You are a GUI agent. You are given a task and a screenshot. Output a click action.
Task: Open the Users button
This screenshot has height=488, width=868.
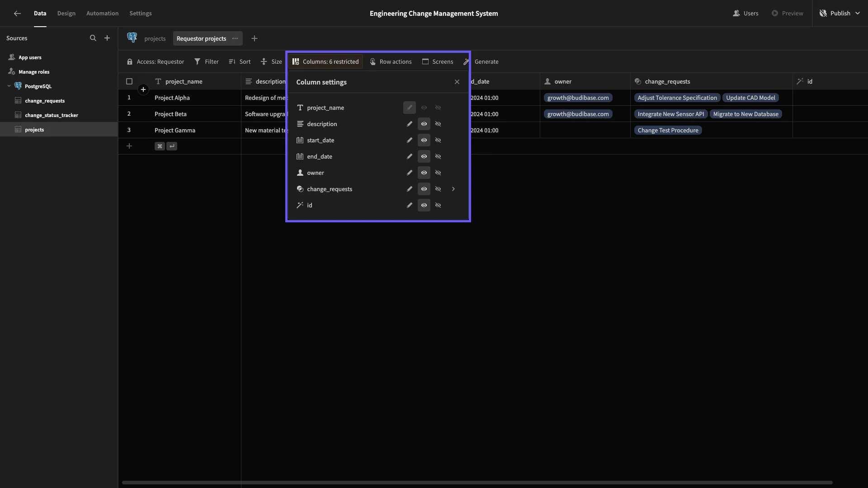pyautogui.click(x=745, y=14)
